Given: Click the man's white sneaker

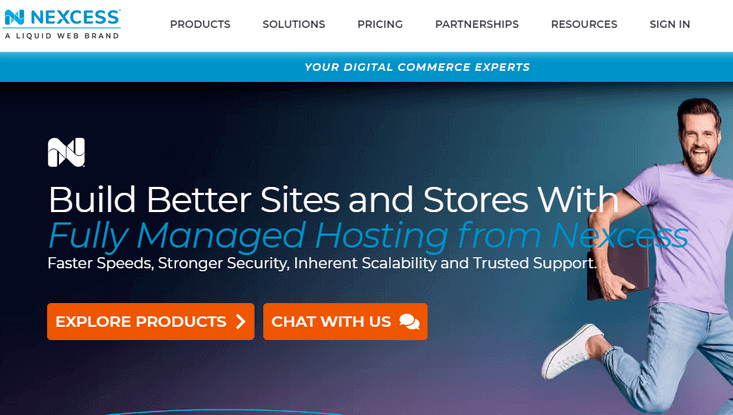Looking at the screenshot, I should [573, 351].
